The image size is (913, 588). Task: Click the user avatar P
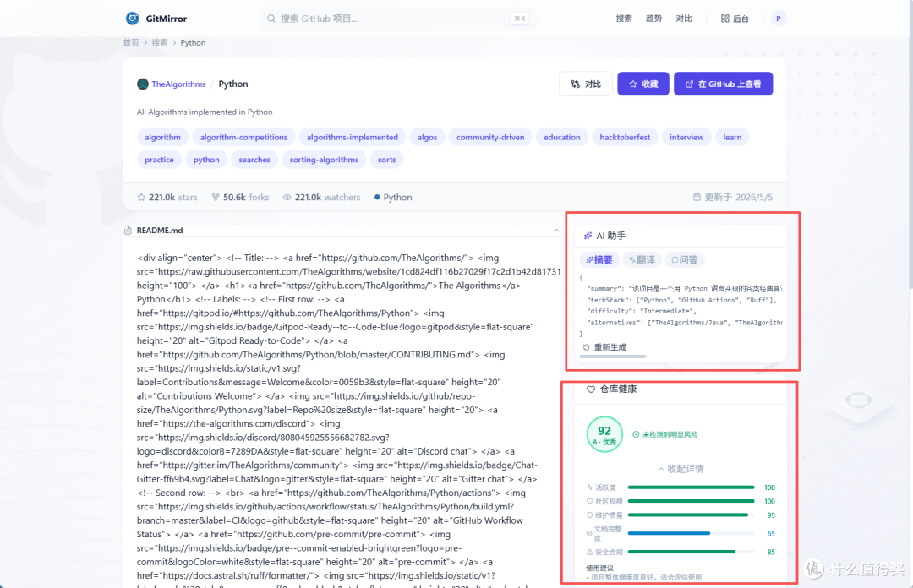pyautogui.click(x=779, y=19)
